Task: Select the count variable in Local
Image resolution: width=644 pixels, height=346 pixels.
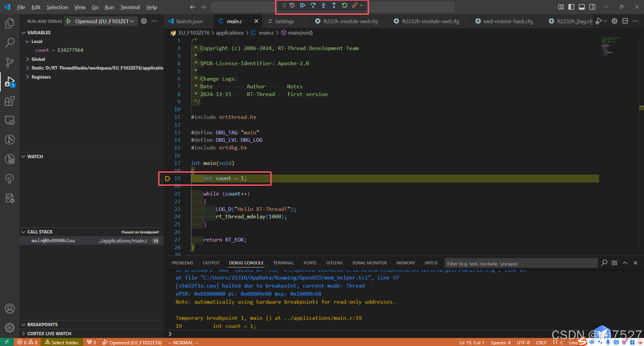Action: pyautogui.click(x=91, y=50)
